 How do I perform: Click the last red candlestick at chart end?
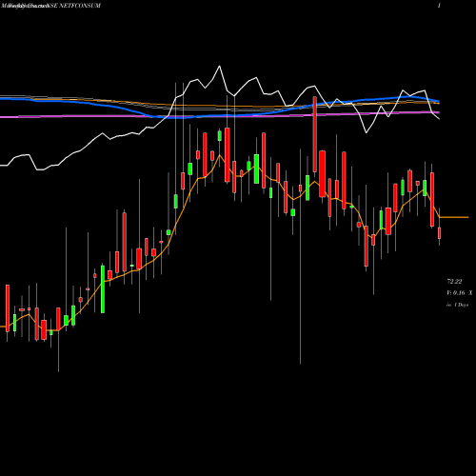[x=439, y=233]
